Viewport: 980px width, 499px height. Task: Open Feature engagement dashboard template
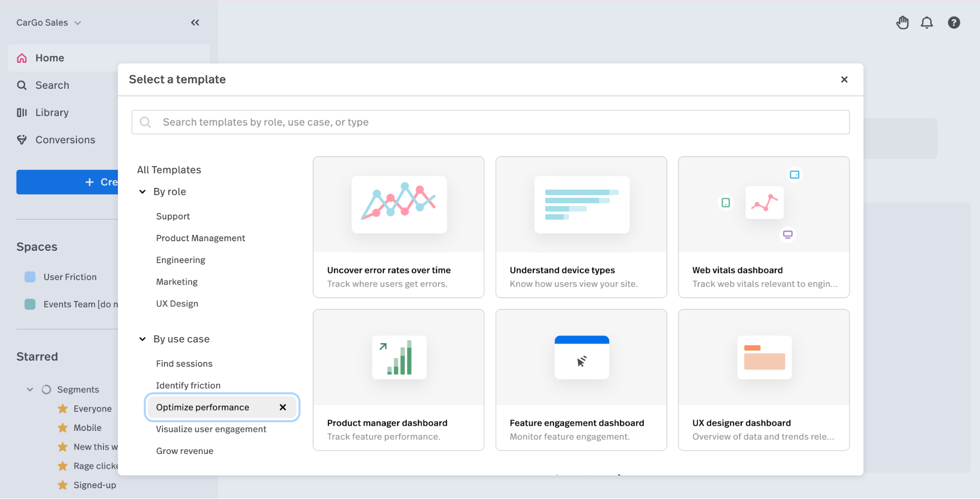[581, 380]
